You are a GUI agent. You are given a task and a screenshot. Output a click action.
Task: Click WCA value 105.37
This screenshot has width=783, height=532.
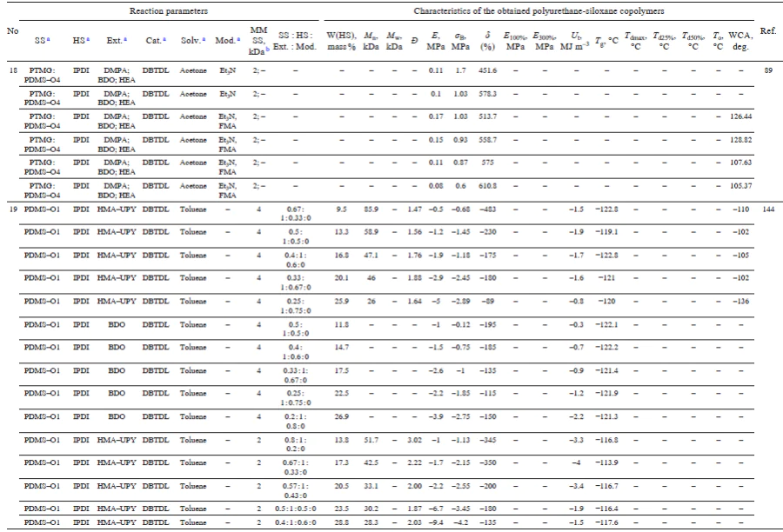click(740, 186)
